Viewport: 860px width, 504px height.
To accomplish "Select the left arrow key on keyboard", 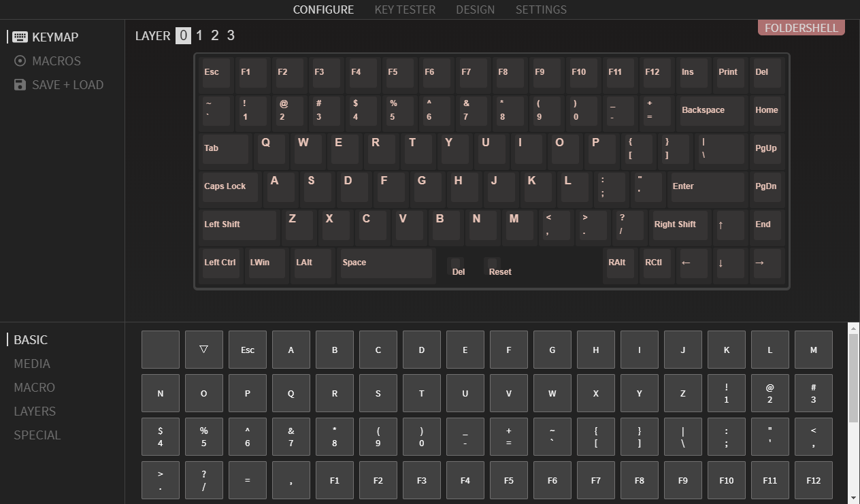I will (x=693, y=263).
